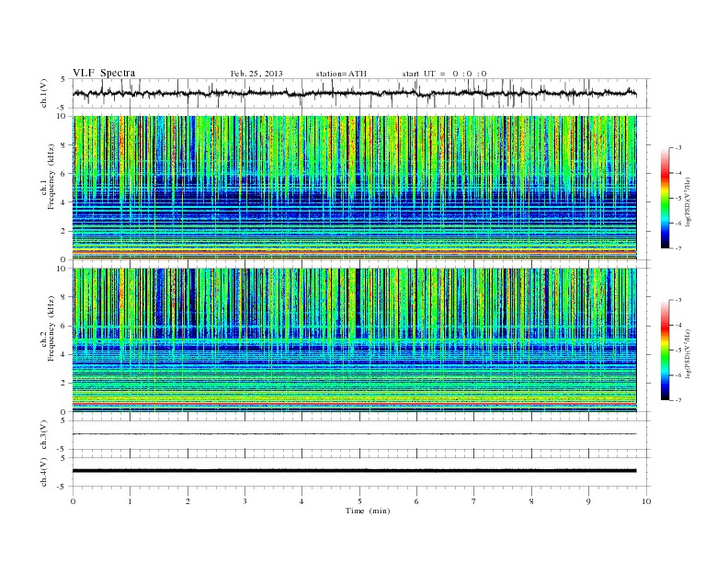This screenshot has height=563, width=728.
Task: Click the upper color bar red region
Action: pos(665,173)
